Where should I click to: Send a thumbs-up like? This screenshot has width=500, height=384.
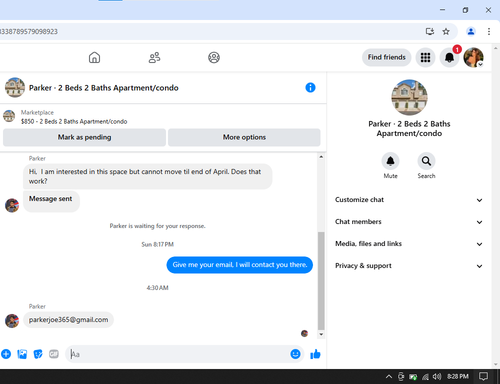coord(315,354)
